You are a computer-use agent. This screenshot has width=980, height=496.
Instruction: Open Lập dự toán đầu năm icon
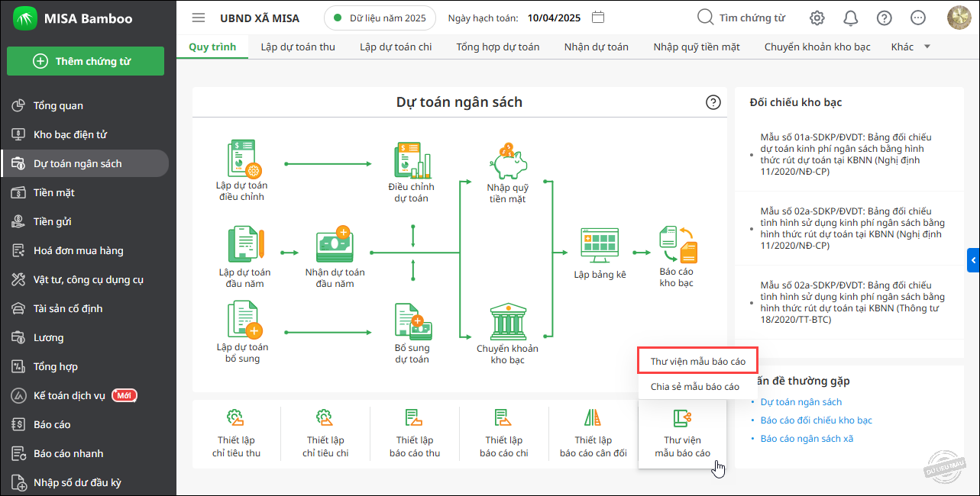pos(245,244)
